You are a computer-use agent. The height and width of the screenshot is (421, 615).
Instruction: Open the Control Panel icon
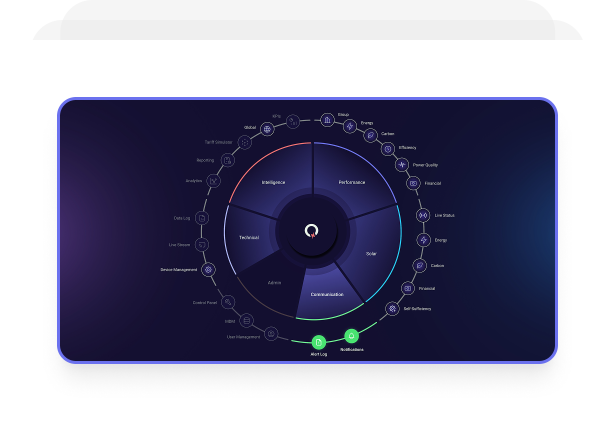(227, 301)
